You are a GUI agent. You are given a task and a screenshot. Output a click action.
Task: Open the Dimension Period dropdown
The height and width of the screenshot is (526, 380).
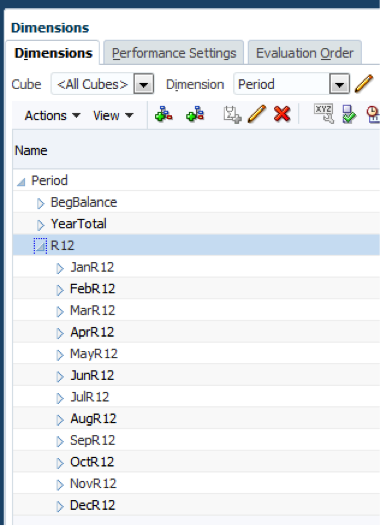click(339, 84)
